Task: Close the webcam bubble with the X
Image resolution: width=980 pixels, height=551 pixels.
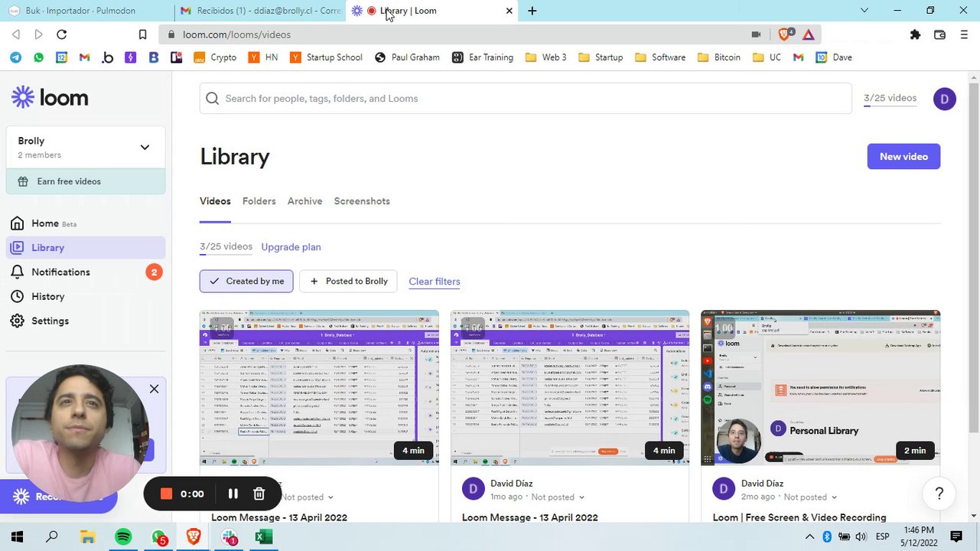Action: [154, 389]
